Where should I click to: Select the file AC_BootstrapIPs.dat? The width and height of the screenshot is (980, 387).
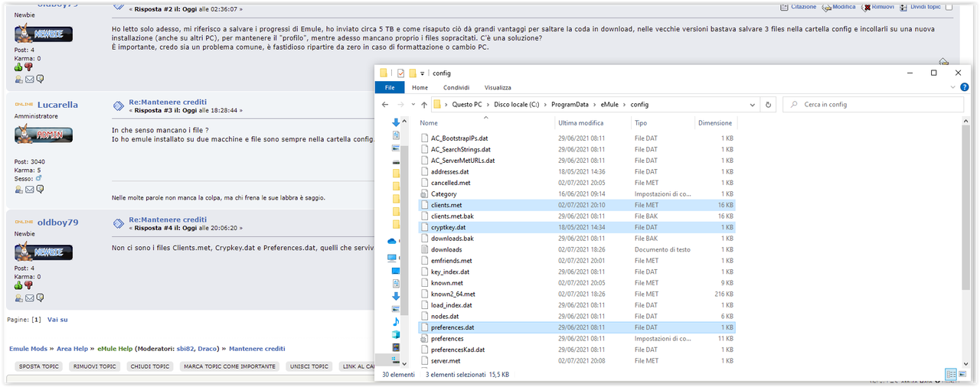[577, 138]
